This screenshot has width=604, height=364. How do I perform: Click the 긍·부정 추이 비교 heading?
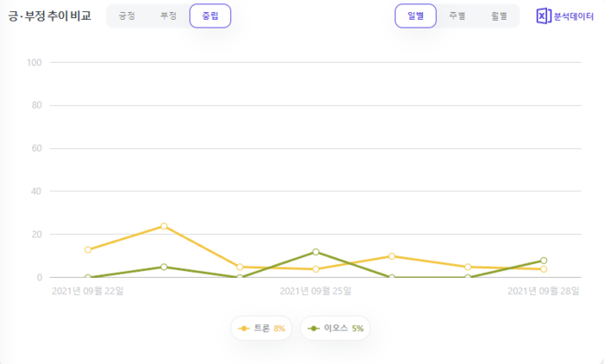click(x=50, y=16)
